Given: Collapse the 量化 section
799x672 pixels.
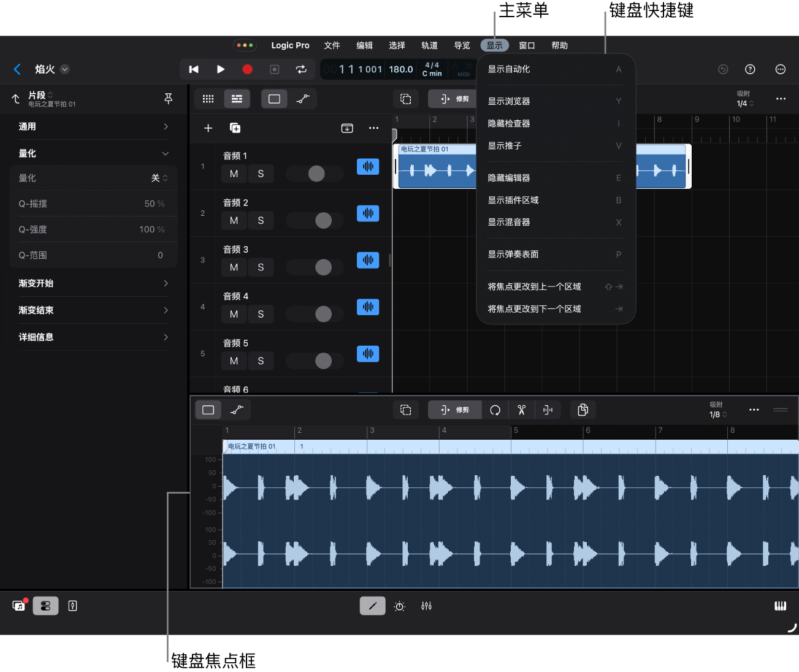Looking at the screenshot, I should pos(165,153).
